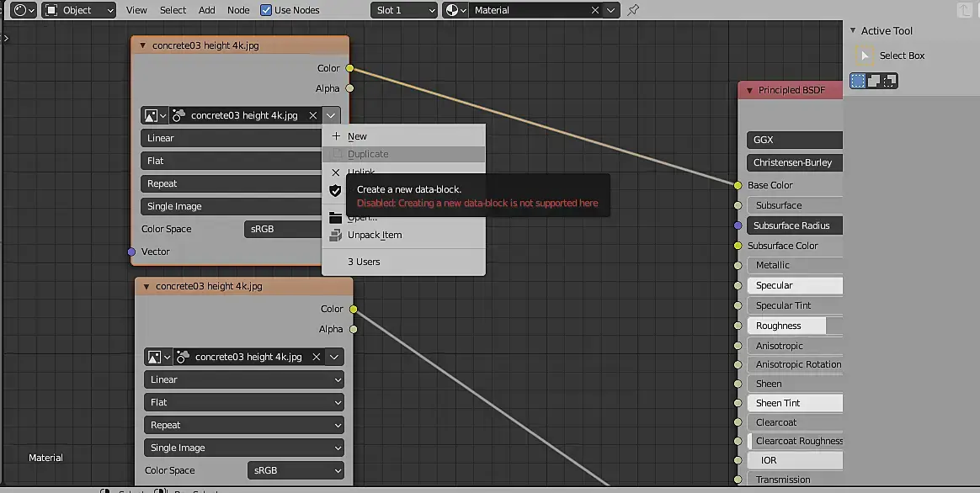Unlink image with X in top texture node
980x493 pixels.
coord(313,115)
